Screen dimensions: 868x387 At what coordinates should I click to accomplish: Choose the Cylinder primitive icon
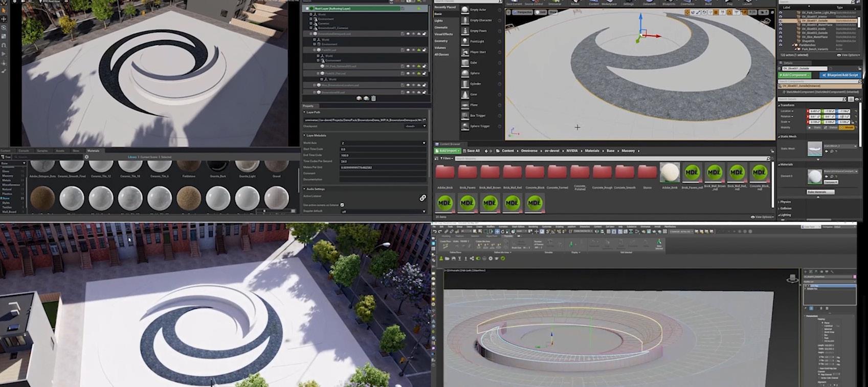coord(465,84)
